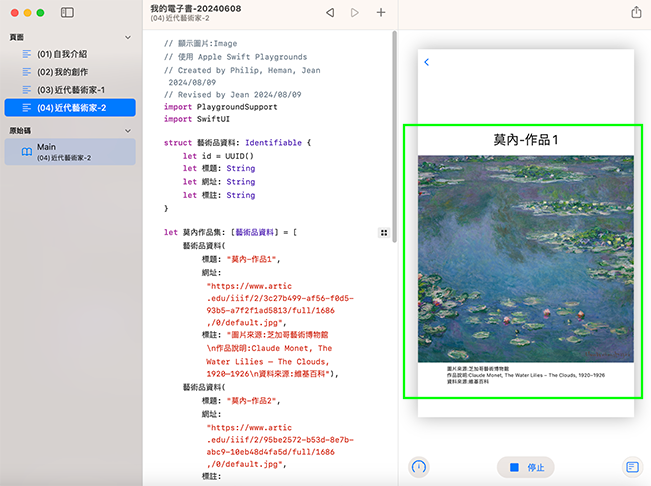
Task: Select page (04) 近代藝術家-2 in sidebar
Action: [69, 107]
